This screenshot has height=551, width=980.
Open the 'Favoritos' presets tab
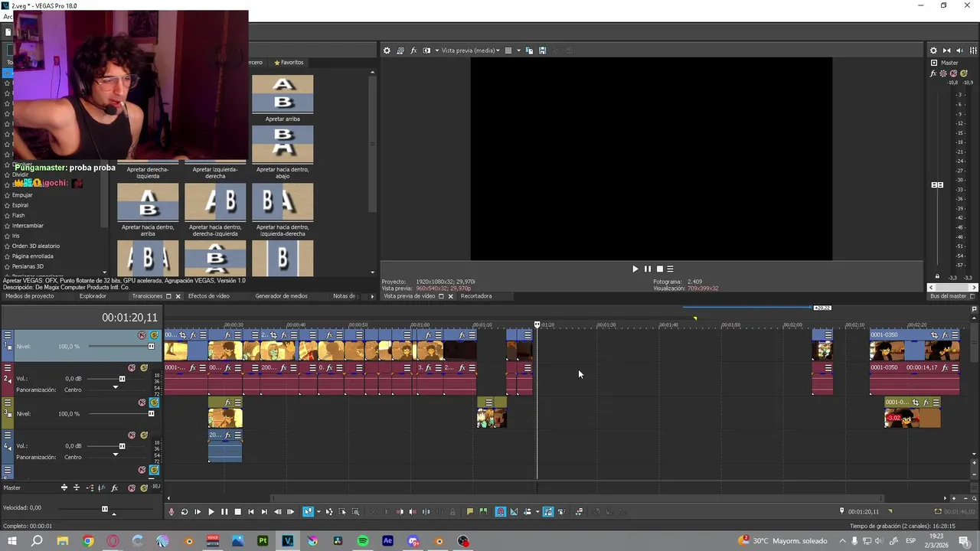(288, 63)
